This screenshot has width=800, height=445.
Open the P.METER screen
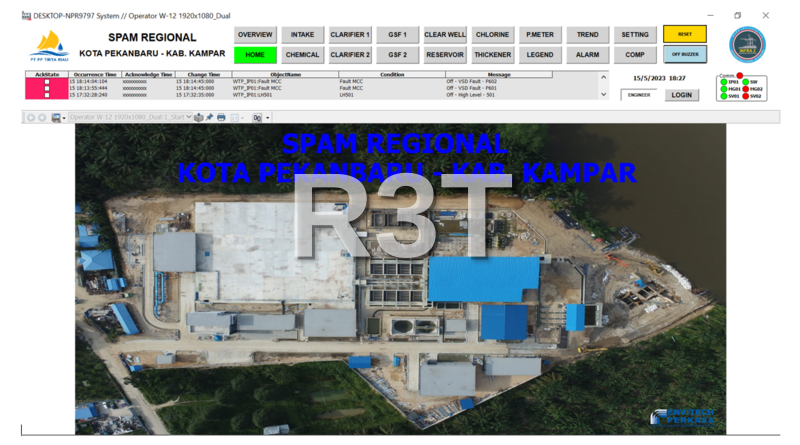[x=540, y=35]
